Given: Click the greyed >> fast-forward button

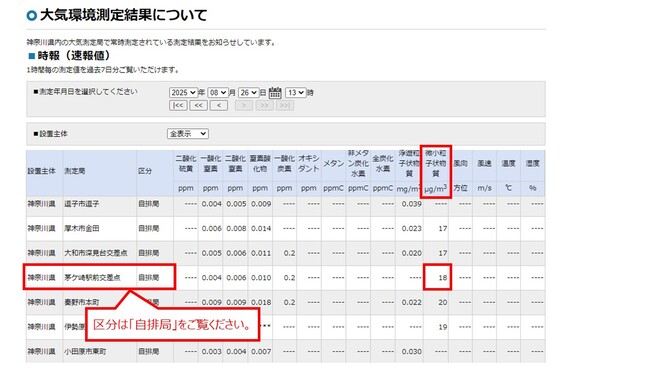Looking at the screenshot, I should pyautogui.click(x=264, y=105).
